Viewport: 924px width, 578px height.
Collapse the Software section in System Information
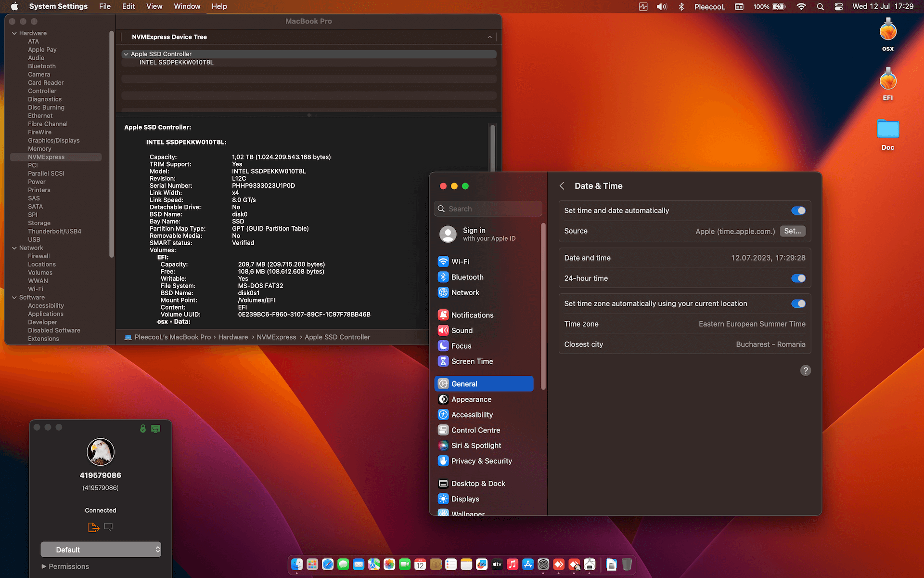click(14, 298)
